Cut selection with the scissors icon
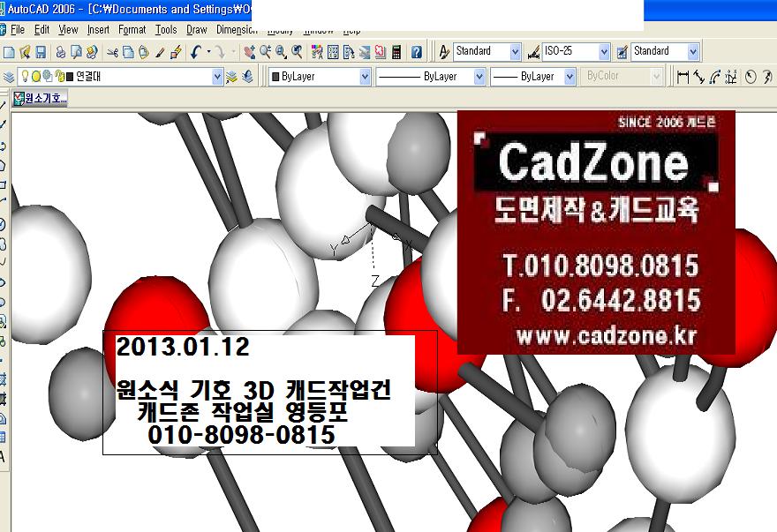The width and height of the screenshot is (777, 532). (112, 52)
